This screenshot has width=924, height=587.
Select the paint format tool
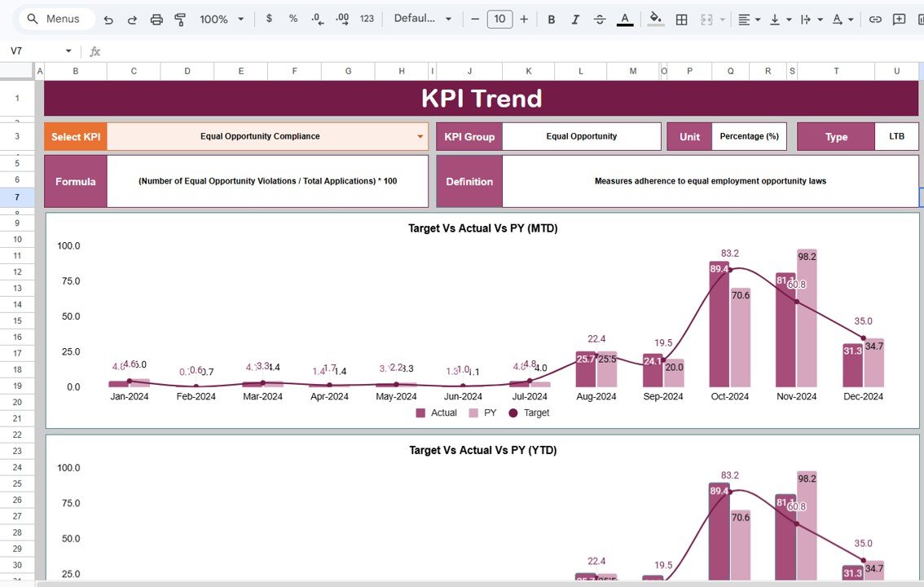[x=180, y=18]
